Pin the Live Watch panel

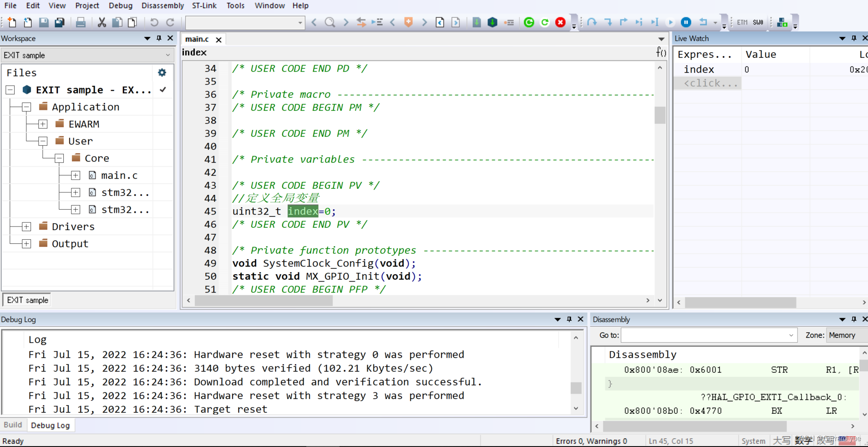(x=854, y=38)
